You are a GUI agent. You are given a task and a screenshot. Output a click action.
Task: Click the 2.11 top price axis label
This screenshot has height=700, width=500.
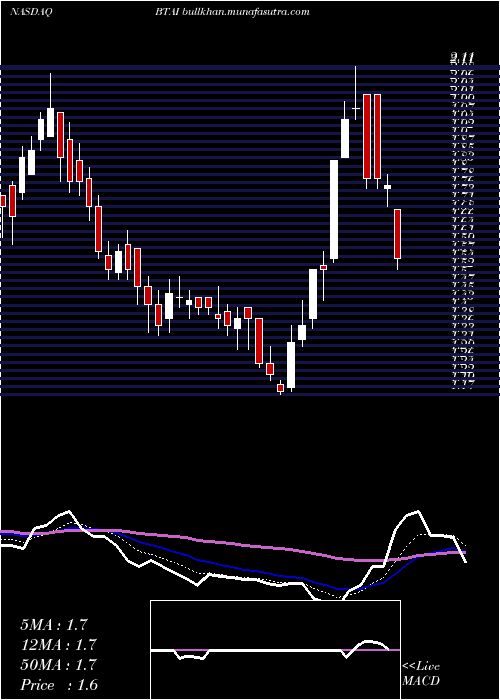[462, 58]
